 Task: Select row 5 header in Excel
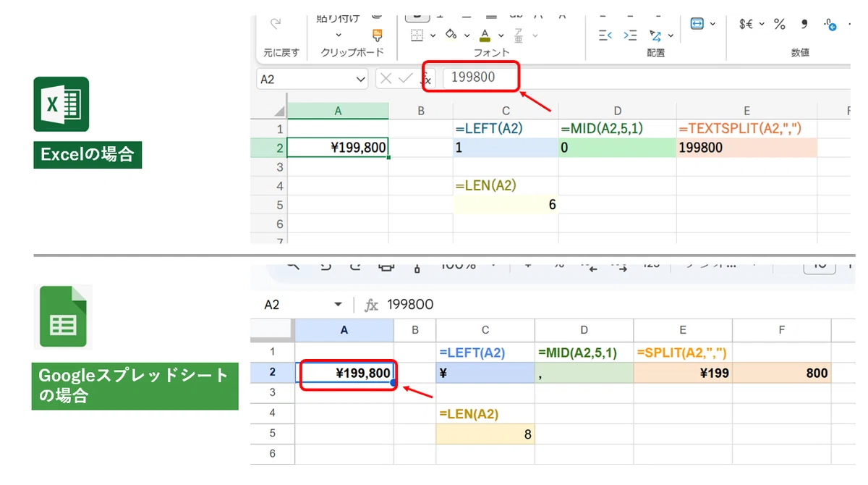(269, 205)
